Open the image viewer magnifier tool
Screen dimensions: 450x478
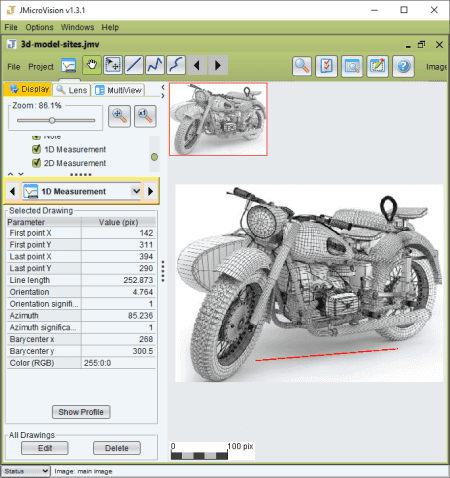click(x=352, y=66)
